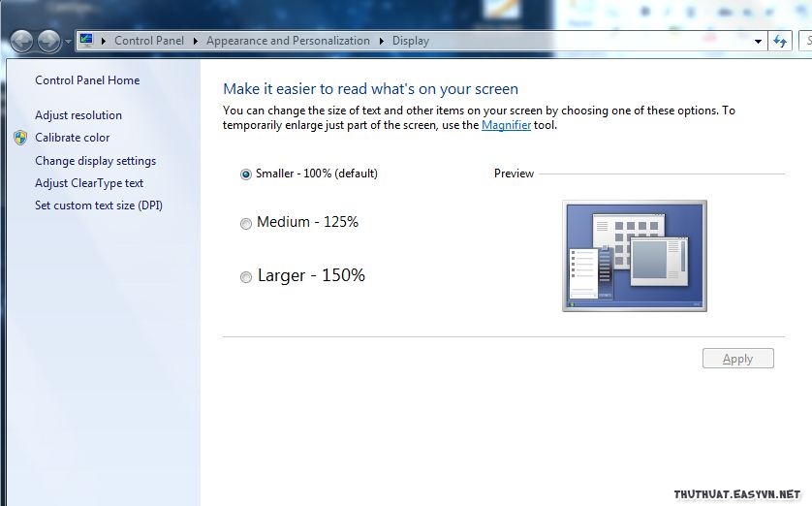Select the Smaller - 100% (default) option
Viewport: 812px width, 506px height.
(246, 174)
